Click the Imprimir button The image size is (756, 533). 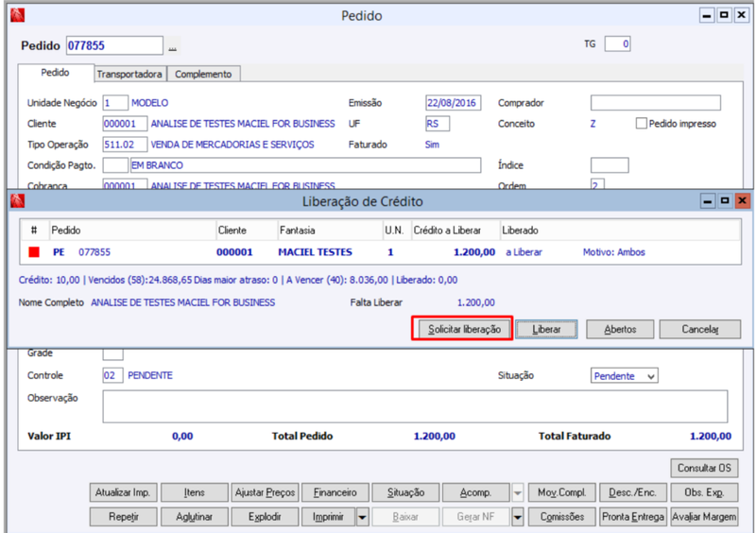coord(328,517)
